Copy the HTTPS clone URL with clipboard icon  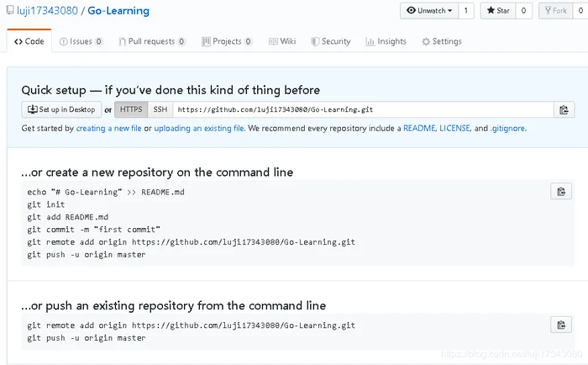pyautogui.click(x=564, y=110)
